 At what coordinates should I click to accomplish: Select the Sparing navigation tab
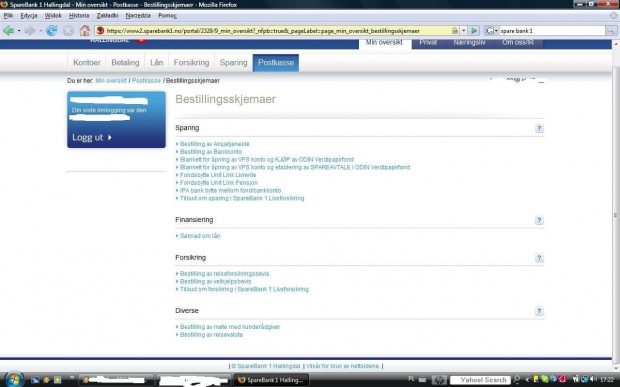[x=233, y=62]
